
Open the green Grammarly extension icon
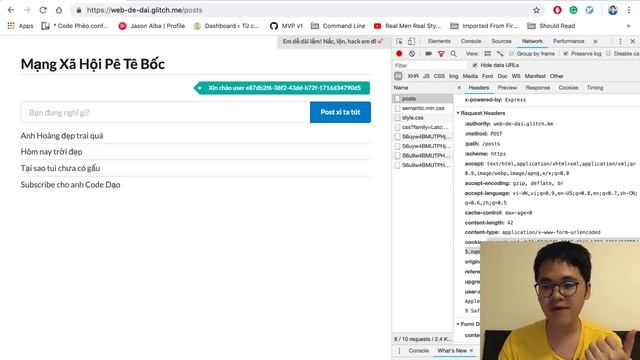pos(573,10)
